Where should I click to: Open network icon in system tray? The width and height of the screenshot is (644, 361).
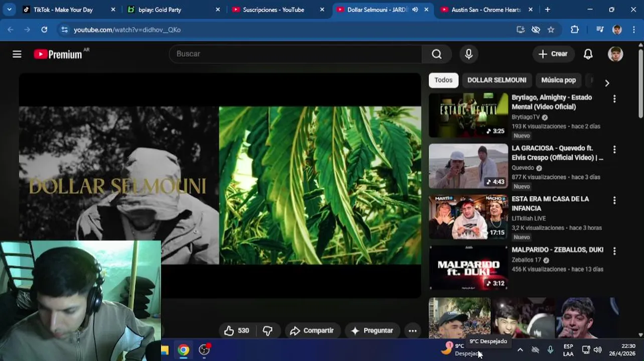point(585,350)
